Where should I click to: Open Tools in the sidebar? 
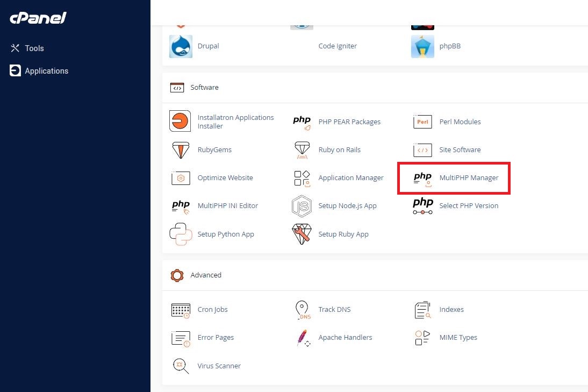coord(34,48)
